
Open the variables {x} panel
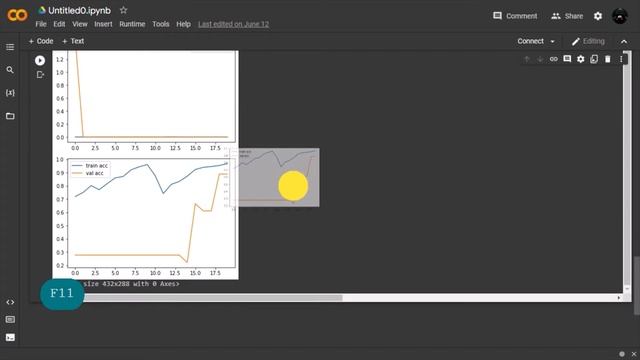pos(10,93)
